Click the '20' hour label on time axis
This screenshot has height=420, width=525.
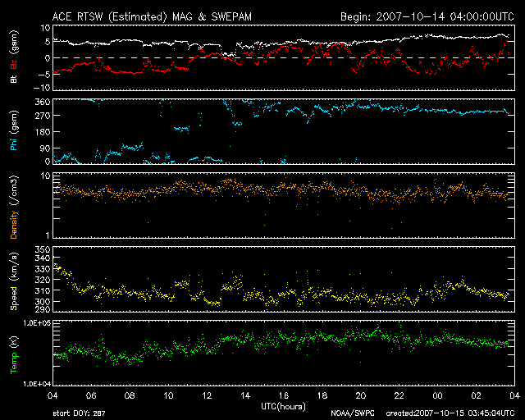[x=361, y=395]
